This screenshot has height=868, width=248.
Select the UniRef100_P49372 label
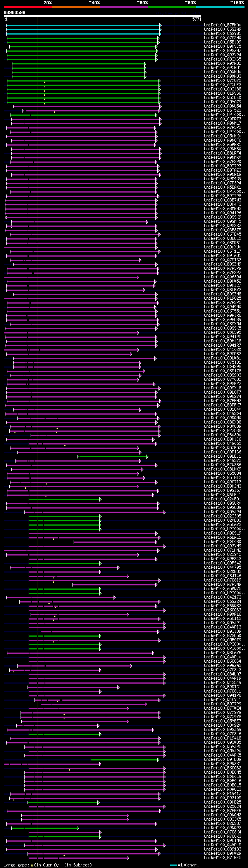(x=222, y=460)
